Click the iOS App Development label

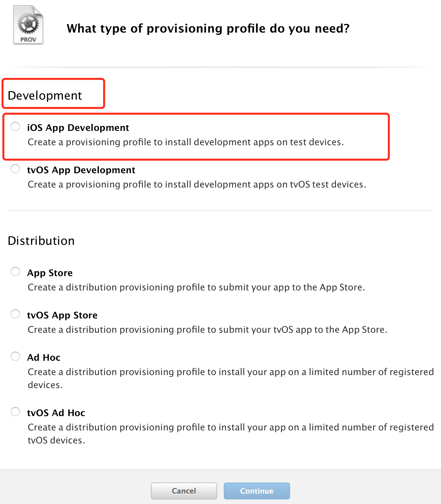coord(78,128)
